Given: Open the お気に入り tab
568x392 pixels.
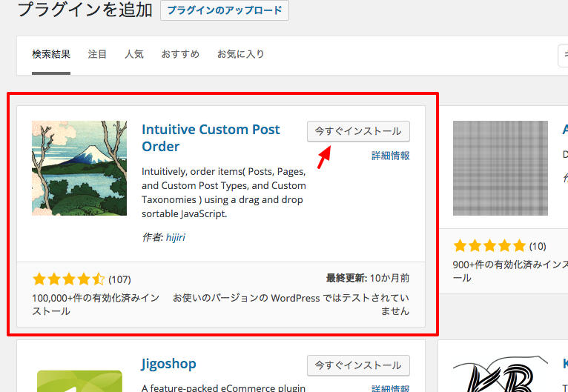Looking at the screenshot, I should (x=240, y=55).
